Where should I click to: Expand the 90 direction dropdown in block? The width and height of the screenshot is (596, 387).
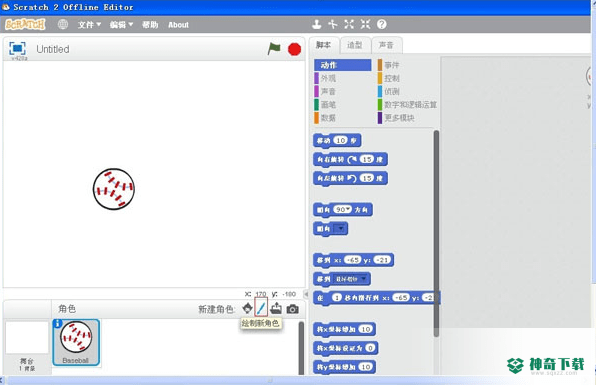pos(348,209)
